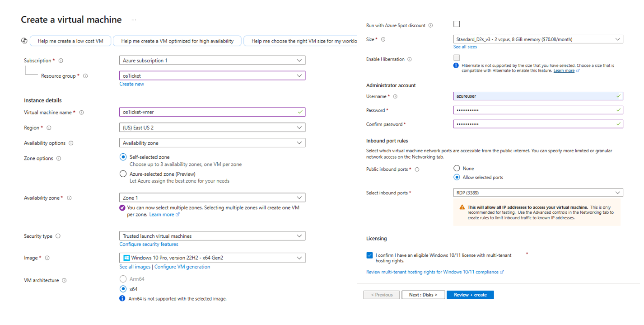This screenshot has height=325, width=644.
Task: Click Help me create a low cost VM
Action: pos(70,41)
